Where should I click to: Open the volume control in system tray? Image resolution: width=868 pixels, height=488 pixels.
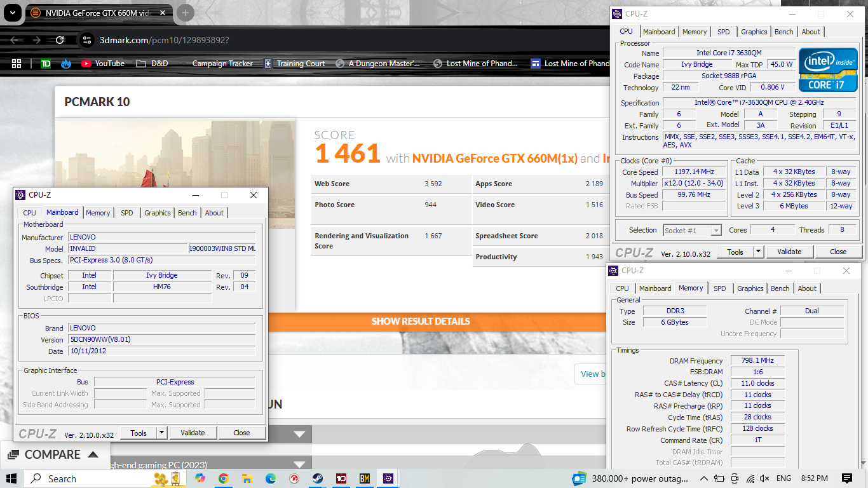tap(764, 478)
